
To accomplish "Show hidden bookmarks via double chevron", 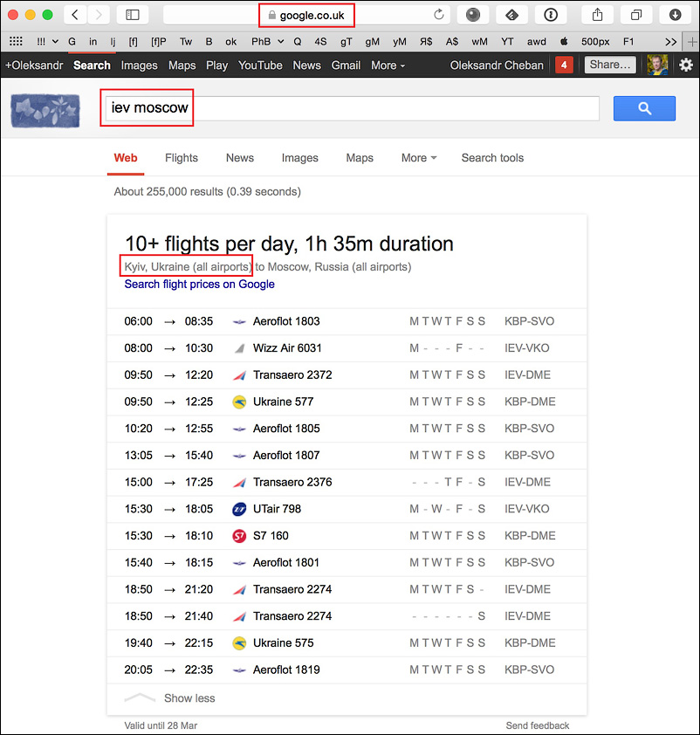I will tap(671, 42).
